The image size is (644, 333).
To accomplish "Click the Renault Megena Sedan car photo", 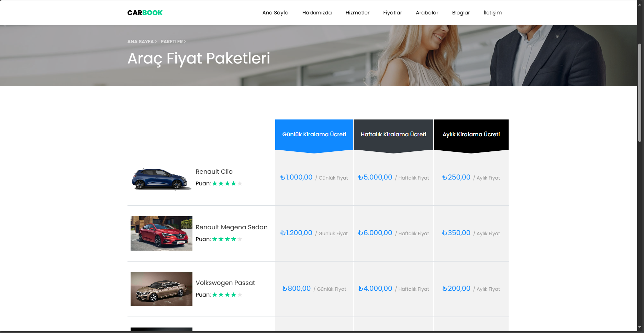I will [161, 233].
